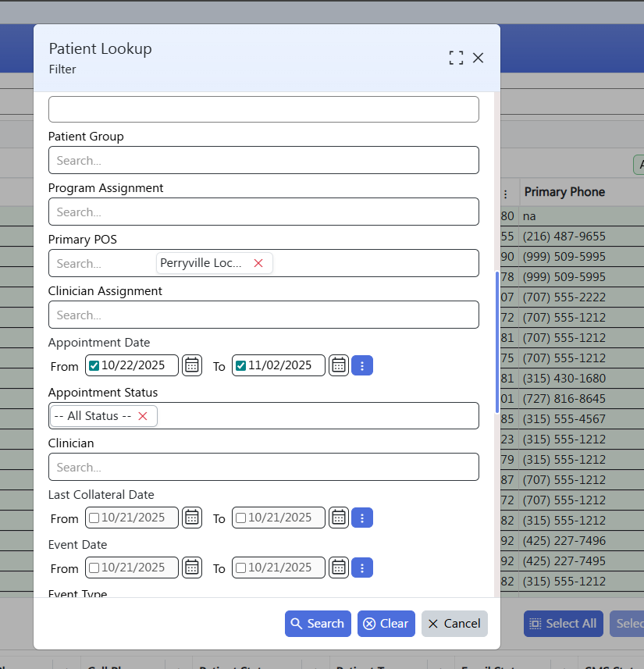The width and height of the screenshot is (644, 669).
Task: Open the Clinician search dropdown
Action: click(264, 467)
